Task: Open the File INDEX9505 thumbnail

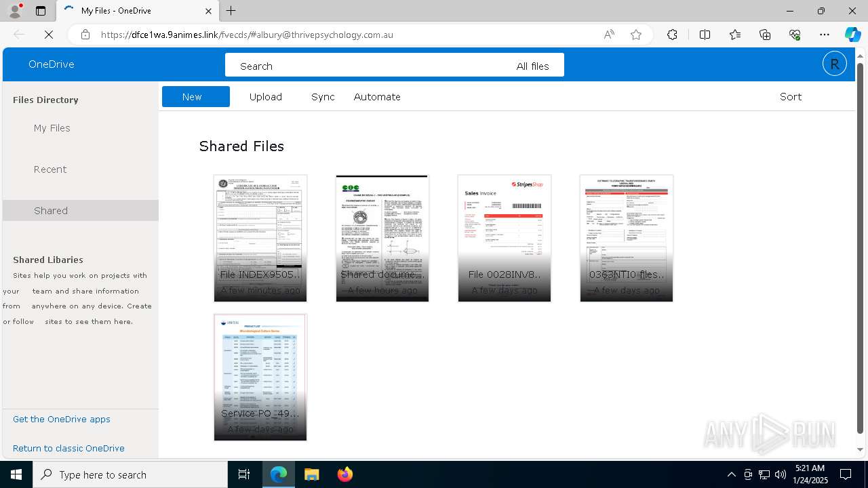Action: [260, 238]
